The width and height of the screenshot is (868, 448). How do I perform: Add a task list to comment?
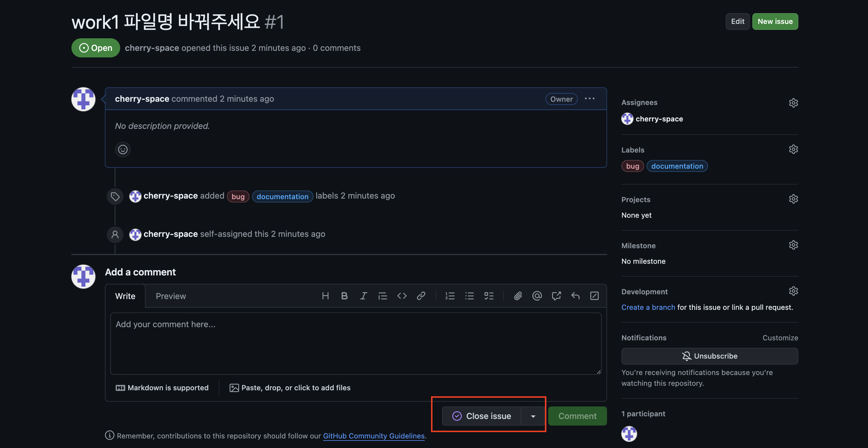pos(489,296)
